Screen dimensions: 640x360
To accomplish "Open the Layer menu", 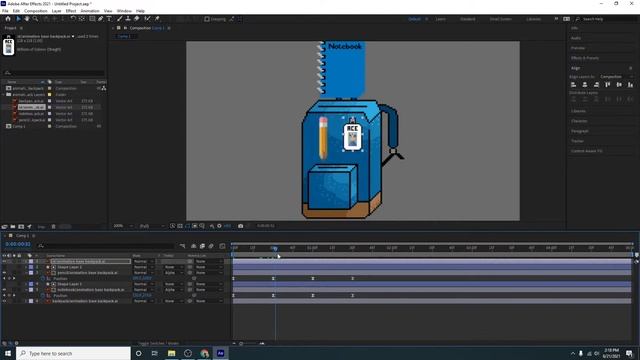I will 57,11.
